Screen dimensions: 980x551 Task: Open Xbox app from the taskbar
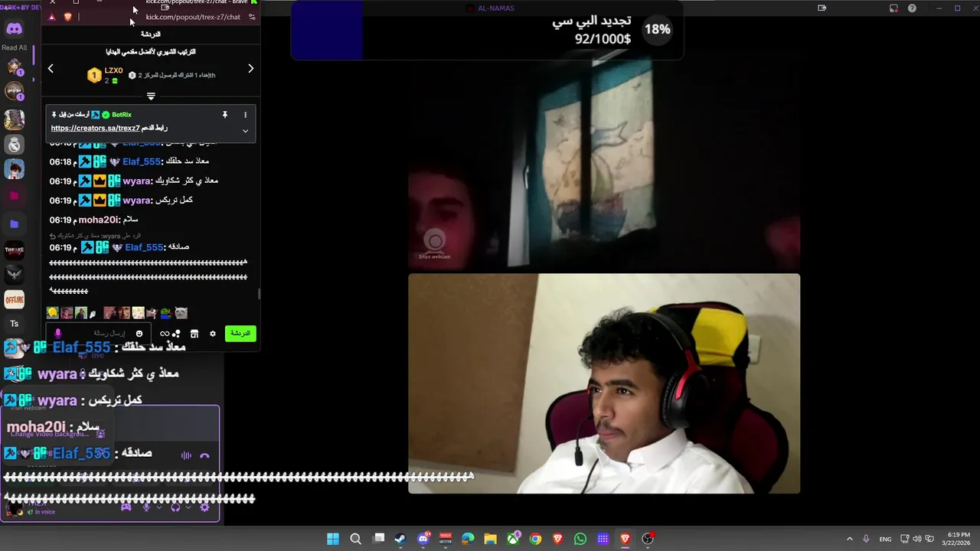tap(513, 539)
